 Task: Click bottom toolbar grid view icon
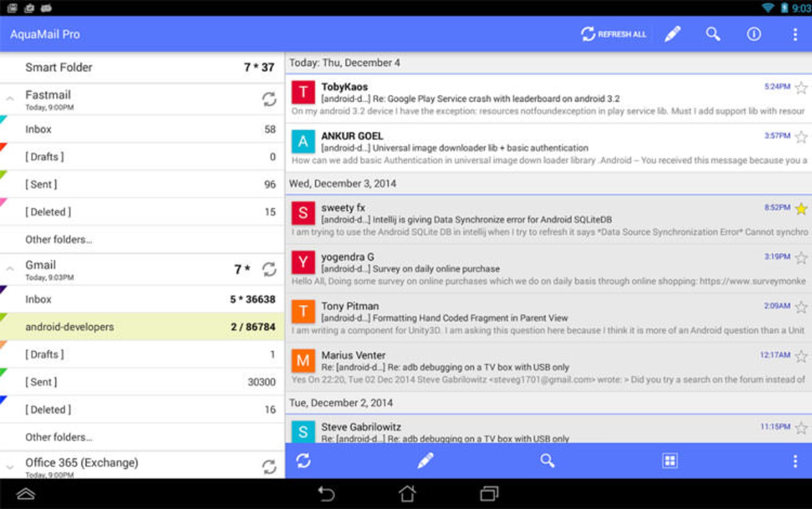pos(669,461)
